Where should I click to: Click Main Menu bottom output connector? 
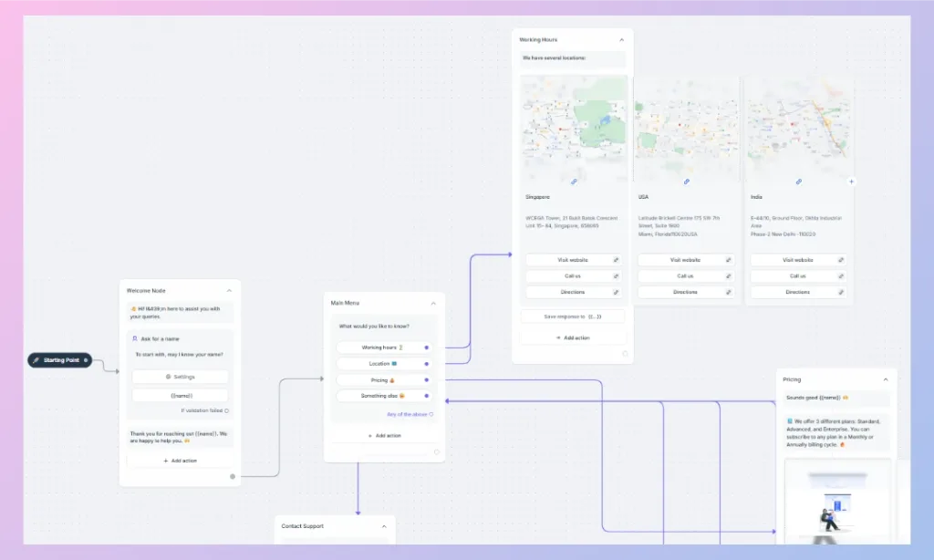click(x=437, y=452)
